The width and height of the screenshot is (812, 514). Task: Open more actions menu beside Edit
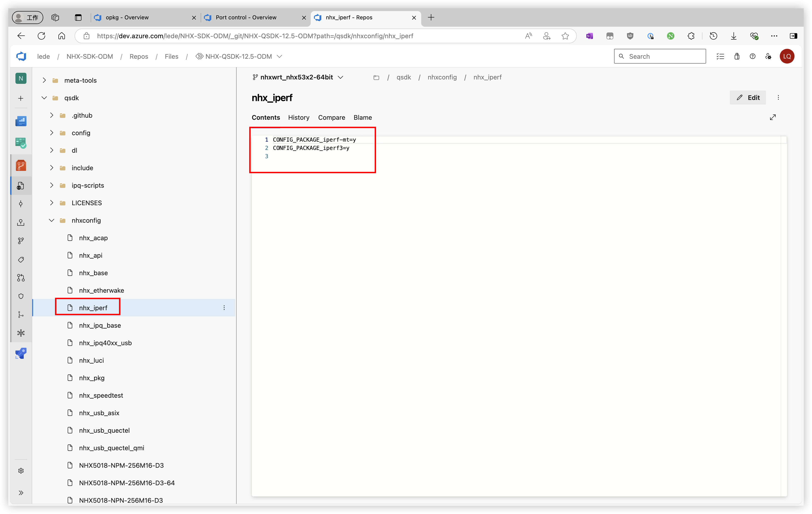(778, 98)
